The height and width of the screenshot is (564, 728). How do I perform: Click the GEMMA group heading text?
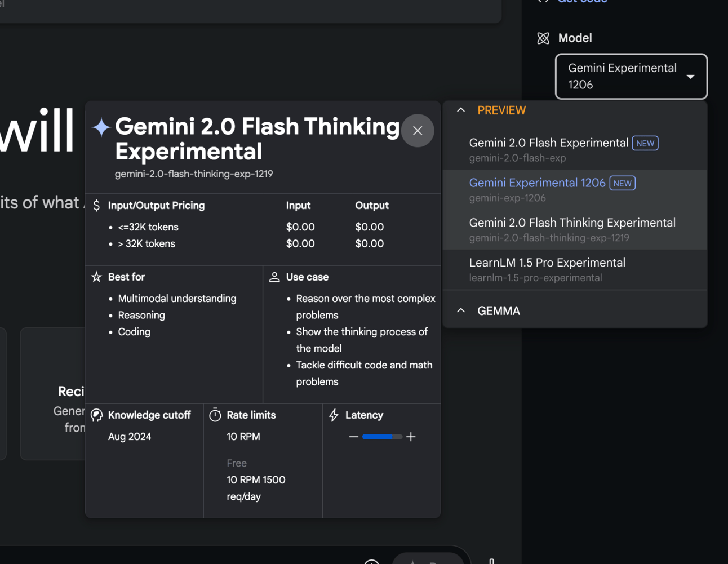pos(499,310)
